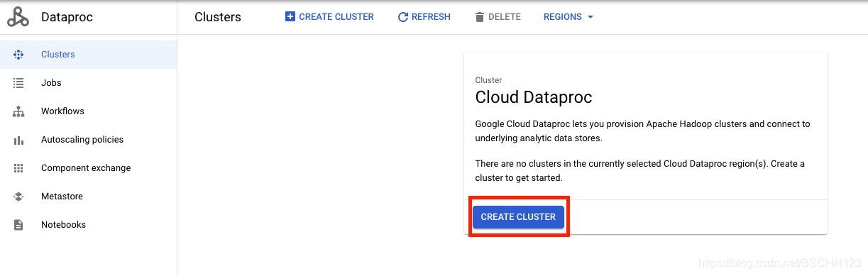
Task: Navigate to Component exchange
Action: pos(88,168)
